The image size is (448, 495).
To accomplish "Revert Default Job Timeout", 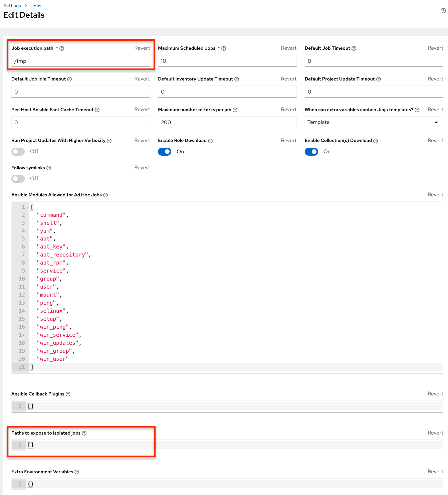I will pos(435,48).
